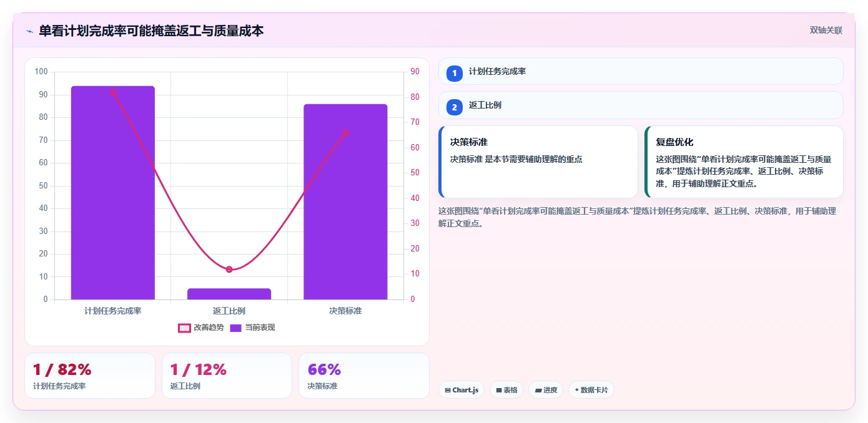Click the gray summary paragraph below the cards
868x423 pixels.
point(637,217)
